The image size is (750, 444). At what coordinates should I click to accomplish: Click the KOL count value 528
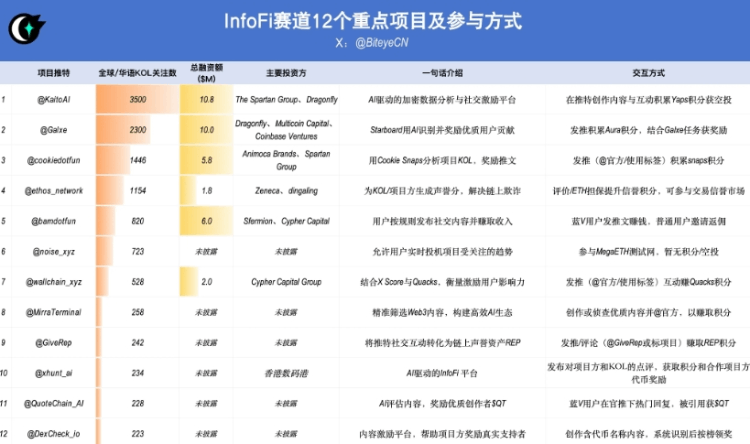(x=138, y=282)
